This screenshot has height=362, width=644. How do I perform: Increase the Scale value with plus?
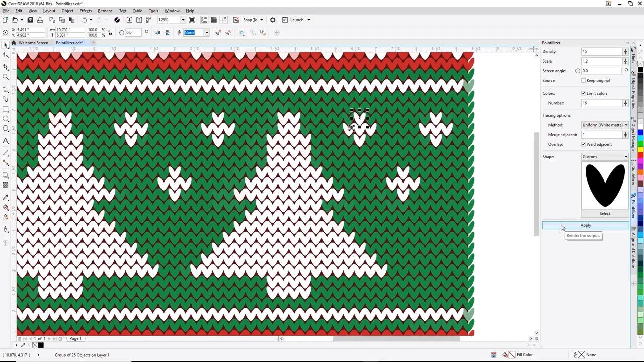pos(625,61)
